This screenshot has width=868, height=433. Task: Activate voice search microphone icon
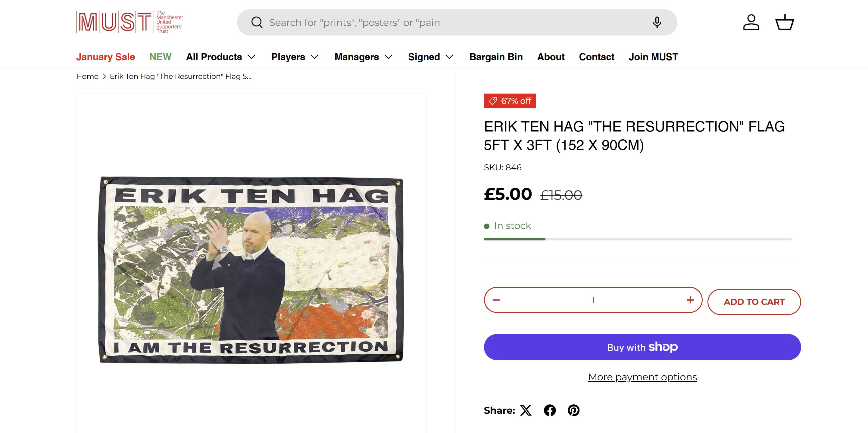(x=657, y=23)
